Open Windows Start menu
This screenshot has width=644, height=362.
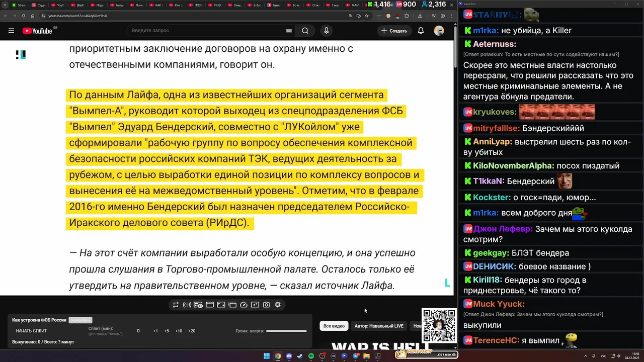coord(267,356)
